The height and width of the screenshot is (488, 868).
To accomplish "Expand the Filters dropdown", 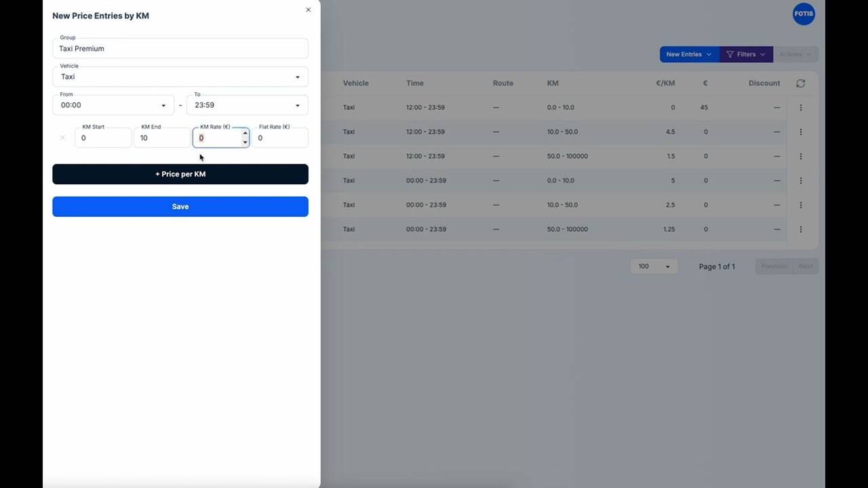I will tap(746, 54).
